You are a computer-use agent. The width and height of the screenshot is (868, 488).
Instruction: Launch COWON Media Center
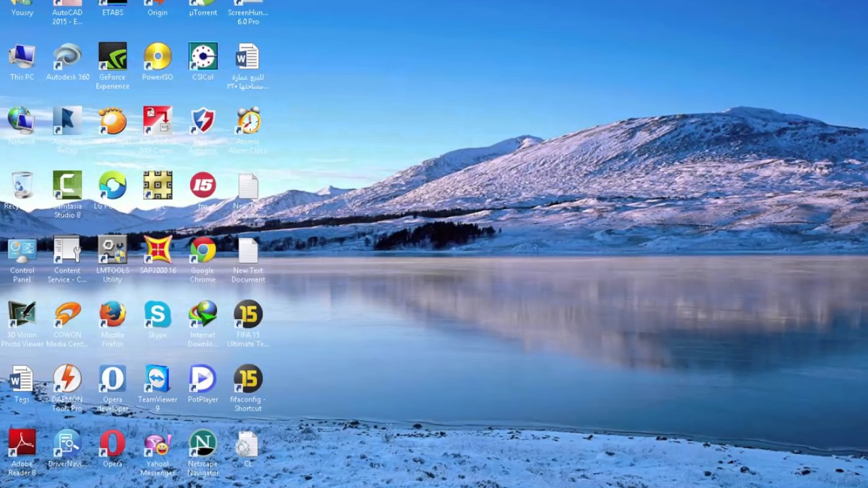click(67, 324)
